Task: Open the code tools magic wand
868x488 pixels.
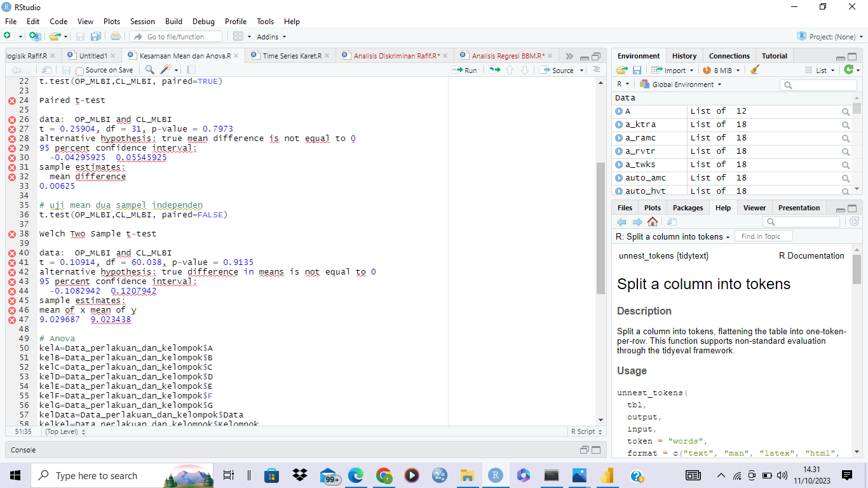Action: pyautogui.click(x=166, y=70)
